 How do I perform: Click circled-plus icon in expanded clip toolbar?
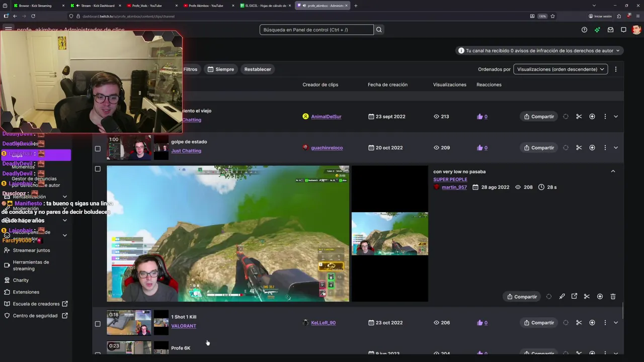pos(600,297)
